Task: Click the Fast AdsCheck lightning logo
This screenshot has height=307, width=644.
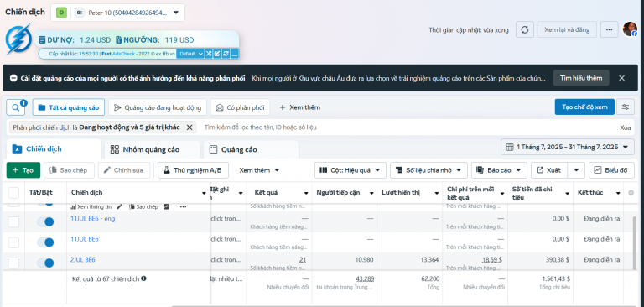Action: click(x=18, y=39)
